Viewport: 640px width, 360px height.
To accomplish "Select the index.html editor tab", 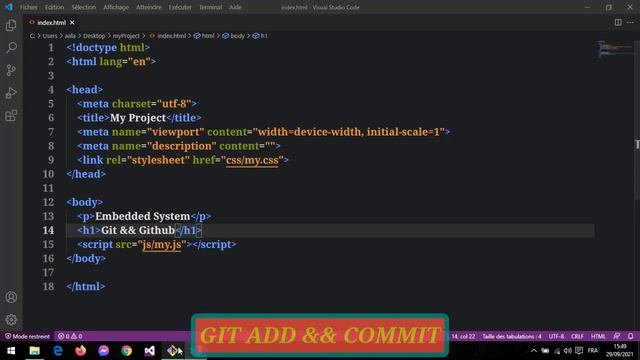I will click(x=51, y=22).
